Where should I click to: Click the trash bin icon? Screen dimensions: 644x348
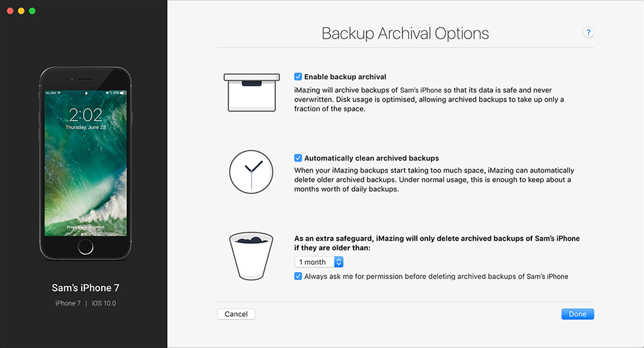click(251, 256)
